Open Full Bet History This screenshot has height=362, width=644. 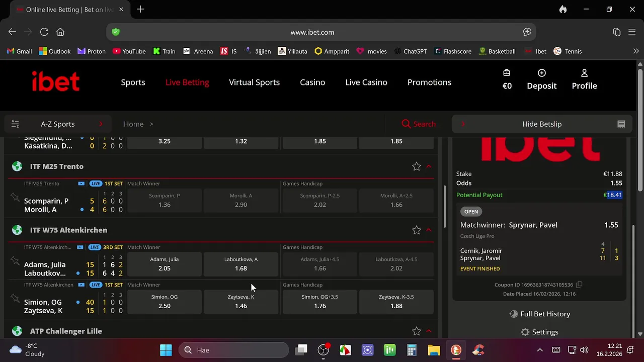tap(540, 314)
